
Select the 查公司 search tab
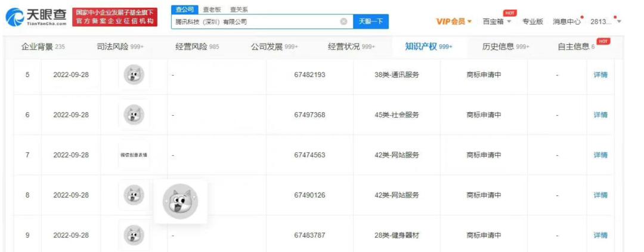point(184,10)
